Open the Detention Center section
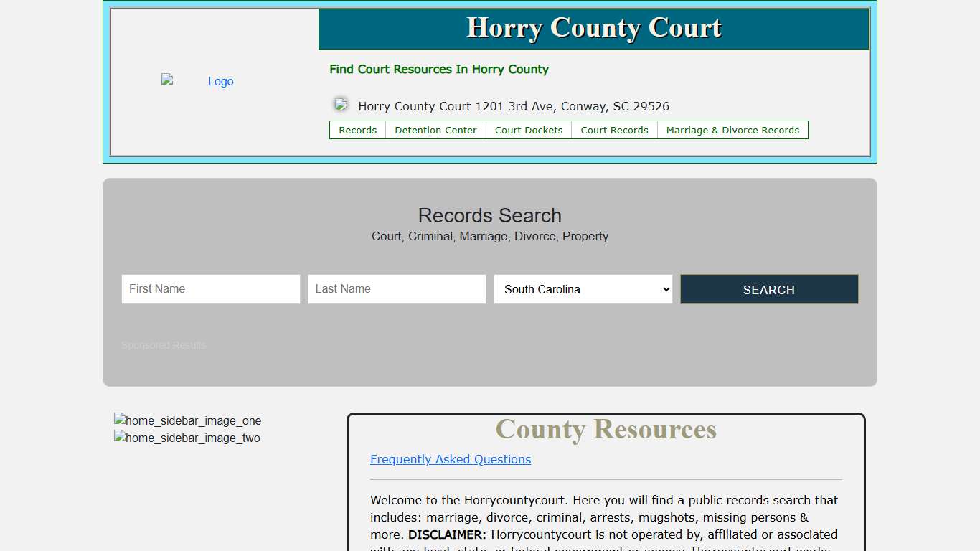 coord(435,130)
